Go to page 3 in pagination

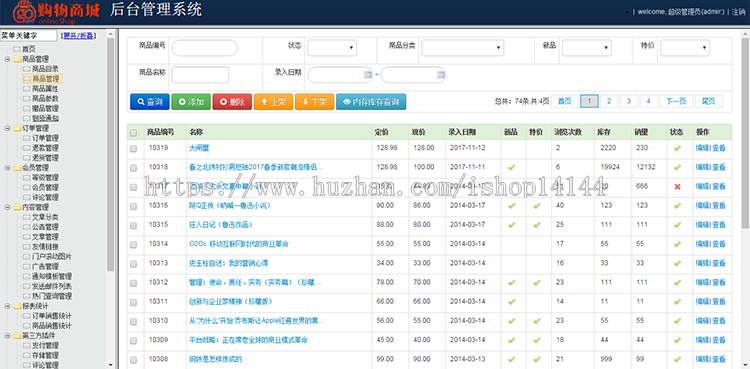click(629, 101)
